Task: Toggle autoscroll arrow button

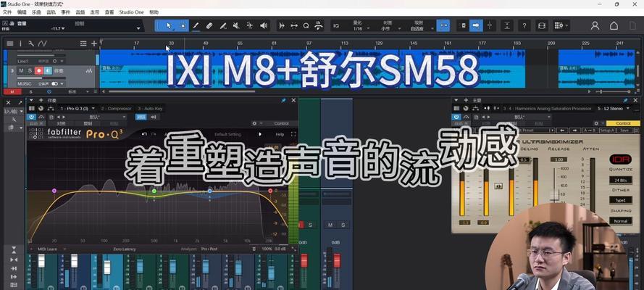Action: coord(476,25)
